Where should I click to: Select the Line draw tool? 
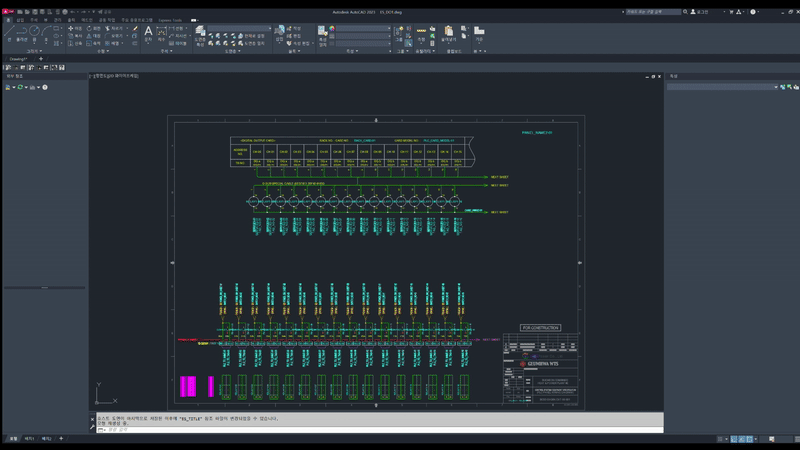[x=9, y=32]
